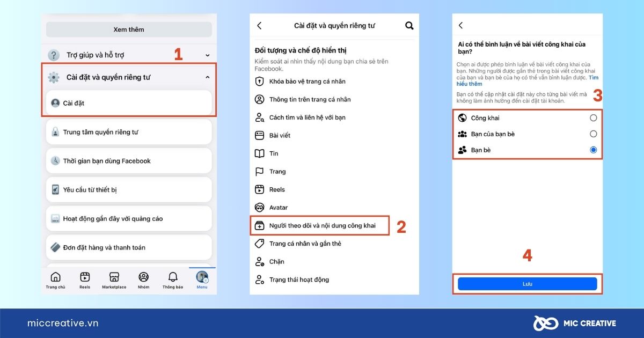The image size is (644, 338).
Task: Open Trung tâm quyền riêng tư card
Action: point(129,132)
